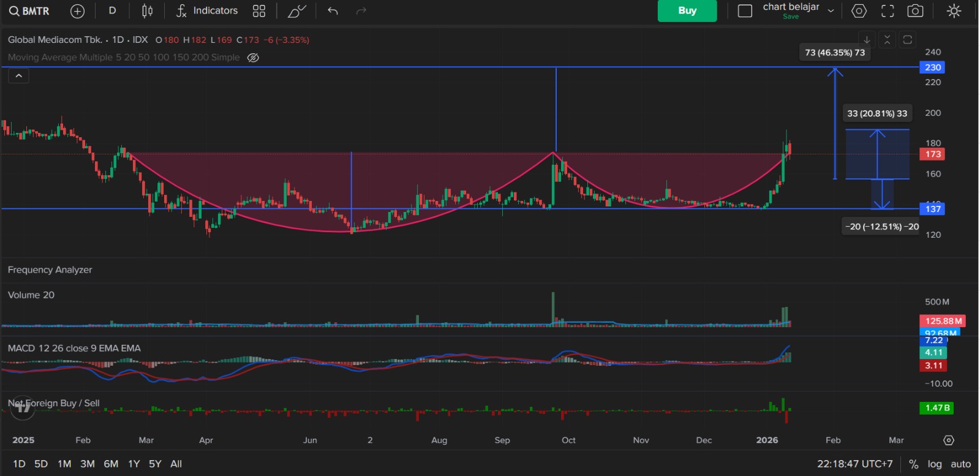
Task: Switch to the 1Y time range
Action: [x=134, y=464]
